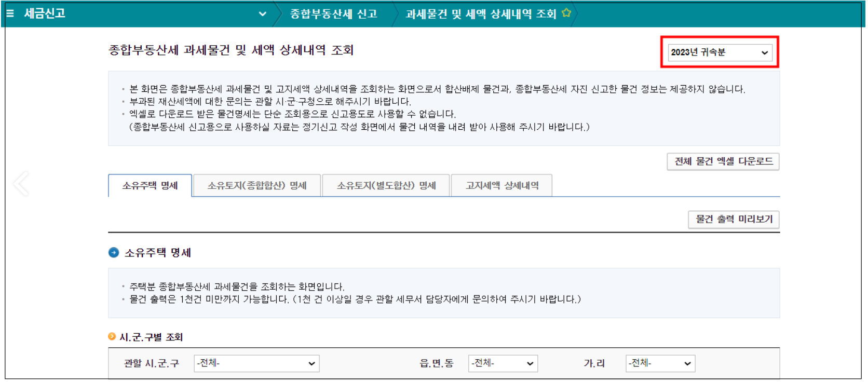Open the 가.리 dropdown

coord(660,363)
